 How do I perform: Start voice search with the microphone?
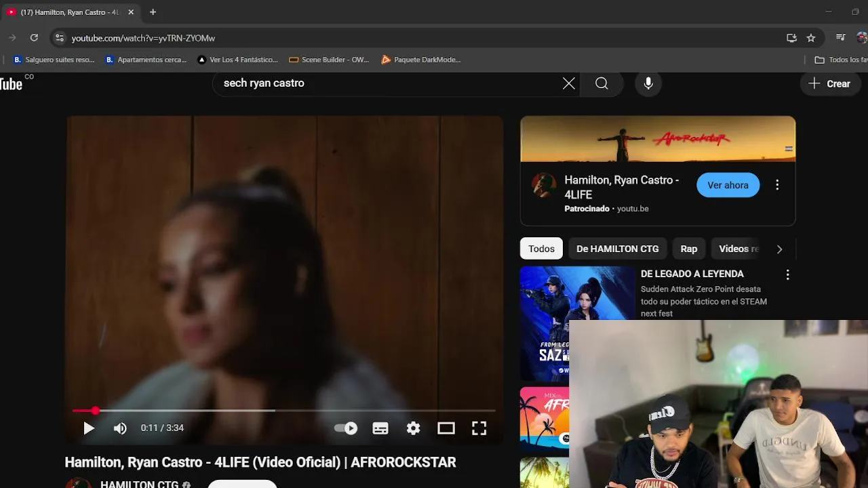tap(648, 83)
